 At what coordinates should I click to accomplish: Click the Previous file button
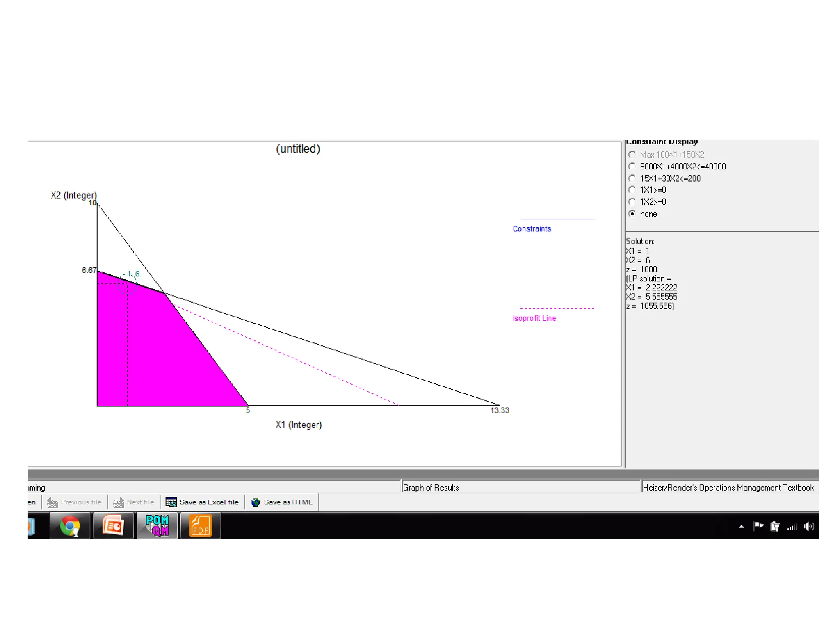point(75,502)
